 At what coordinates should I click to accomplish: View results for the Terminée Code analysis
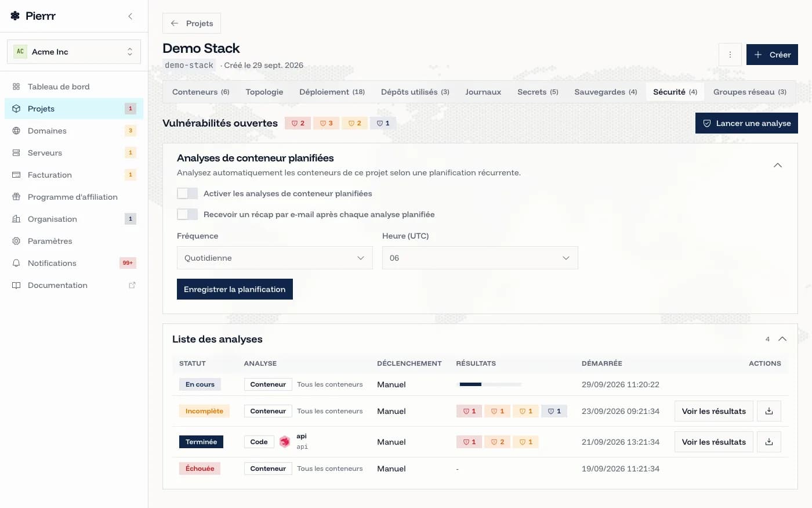click(x=714, y=442)
